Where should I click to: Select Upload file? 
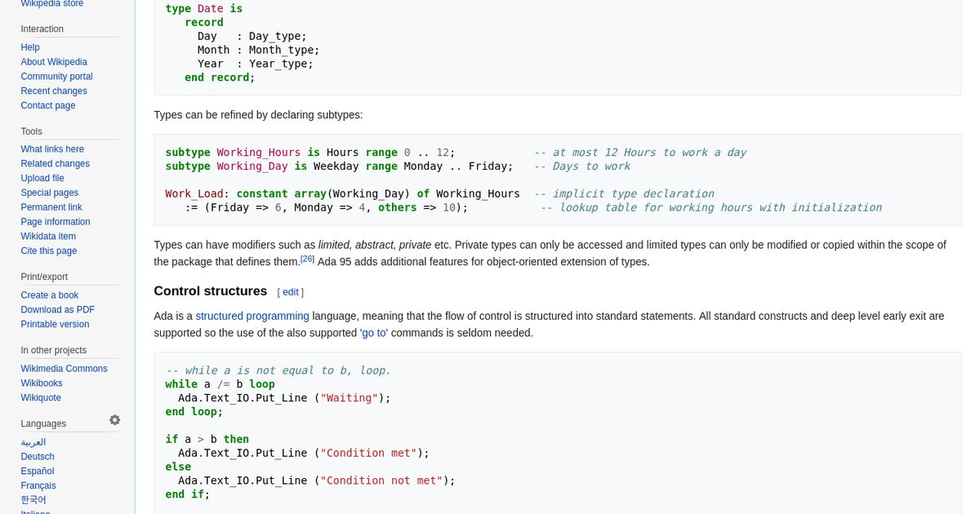(x=42, y=178)
